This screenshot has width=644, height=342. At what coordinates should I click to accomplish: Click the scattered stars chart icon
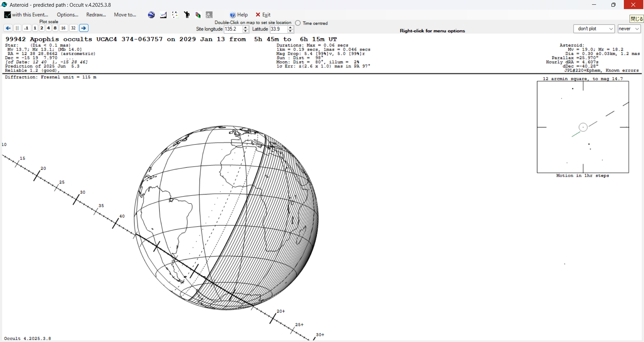click(175, 15)
